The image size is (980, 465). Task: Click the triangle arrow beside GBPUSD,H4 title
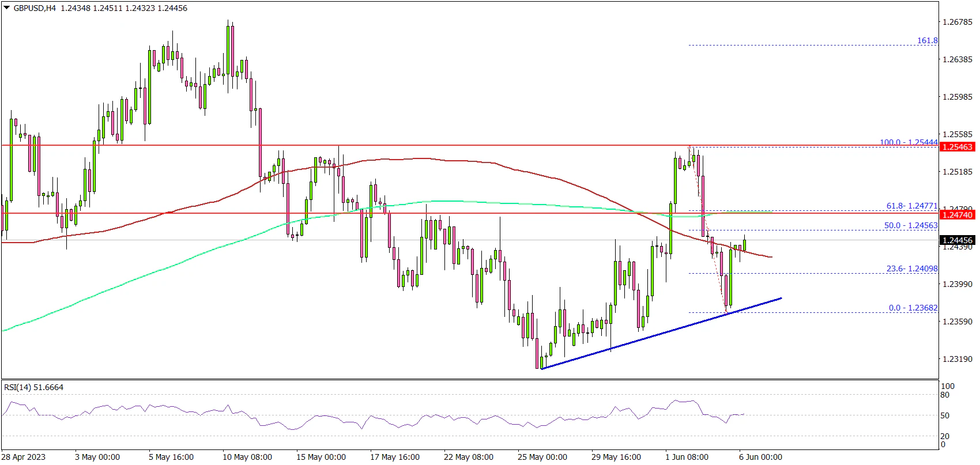click(x=6, y=8)
